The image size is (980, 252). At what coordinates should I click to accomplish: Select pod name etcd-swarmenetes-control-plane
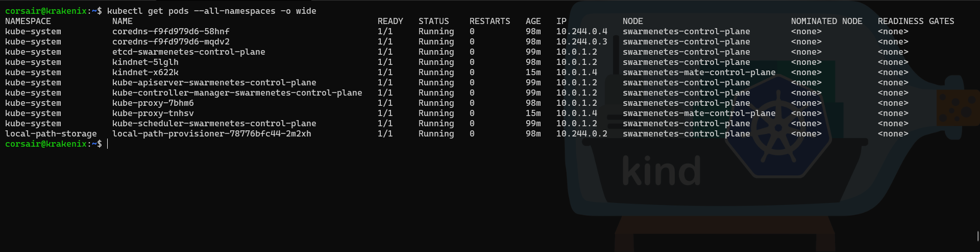(x=188, y=52)
